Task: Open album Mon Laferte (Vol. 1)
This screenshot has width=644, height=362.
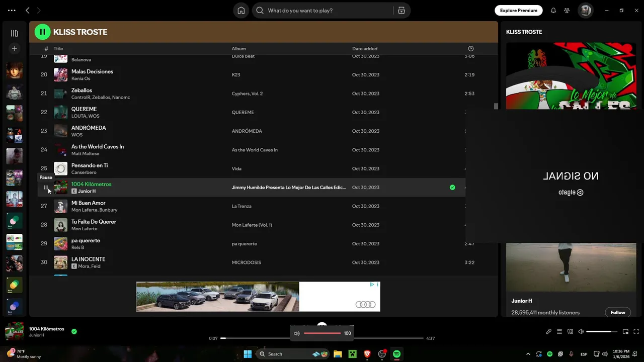Action: pos(252,225)
